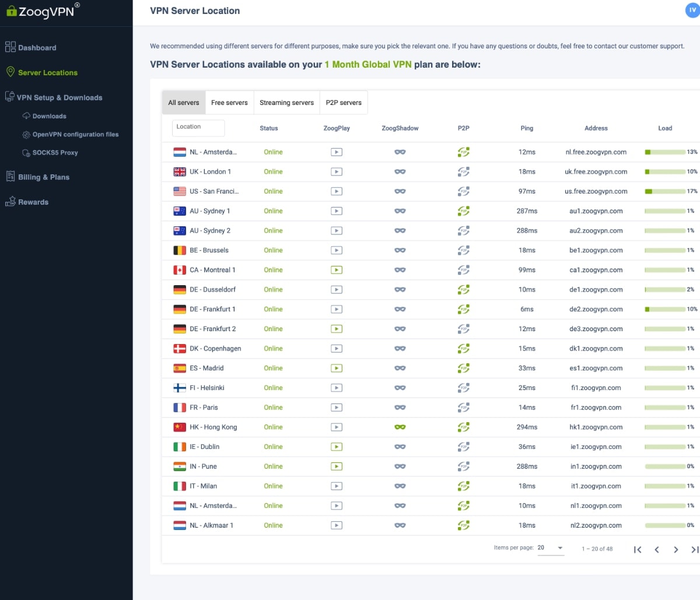Go to the previous page of servers
The width and height of the screenshot is (700, 600).
657,549
